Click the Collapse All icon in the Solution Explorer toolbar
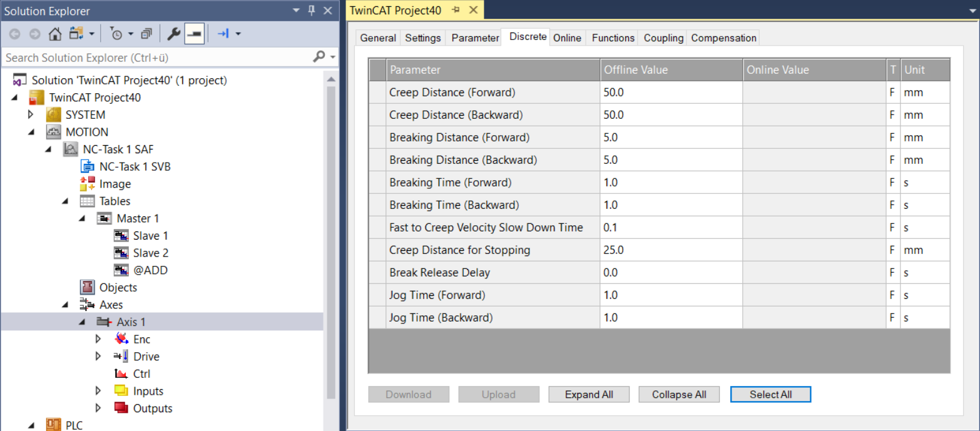 [x=146, y=33]
